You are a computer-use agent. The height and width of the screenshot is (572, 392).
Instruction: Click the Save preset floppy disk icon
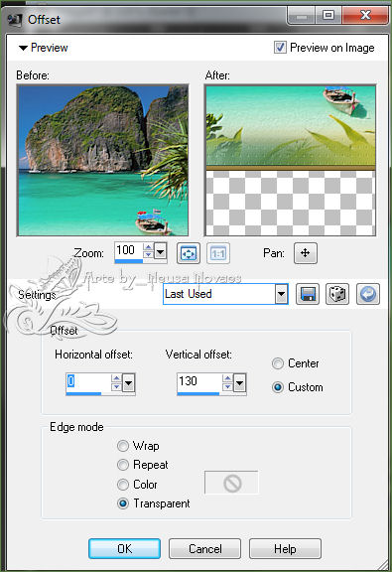click(x=308, y=294)
